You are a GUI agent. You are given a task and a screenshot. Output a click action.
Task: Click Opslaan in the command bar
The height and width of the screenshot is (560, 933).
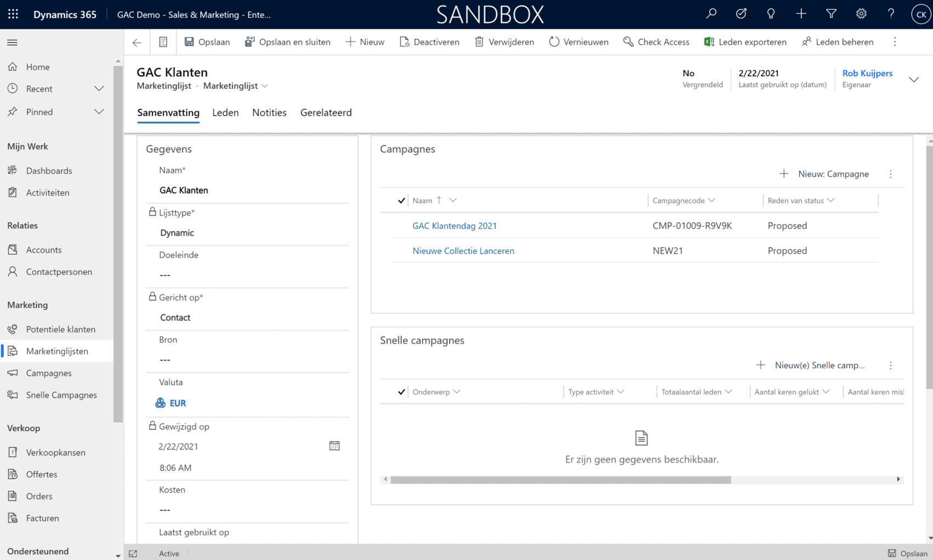click(x=207, y=42)
